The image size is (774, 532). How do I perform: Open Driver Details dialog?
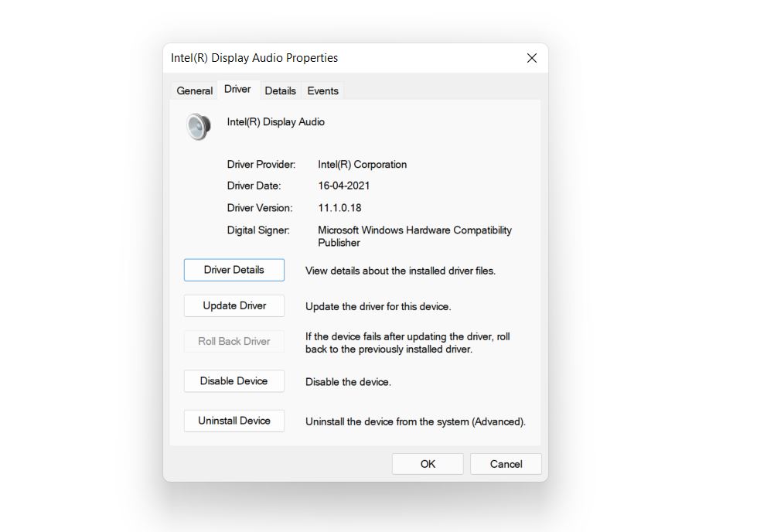point(234,269)
